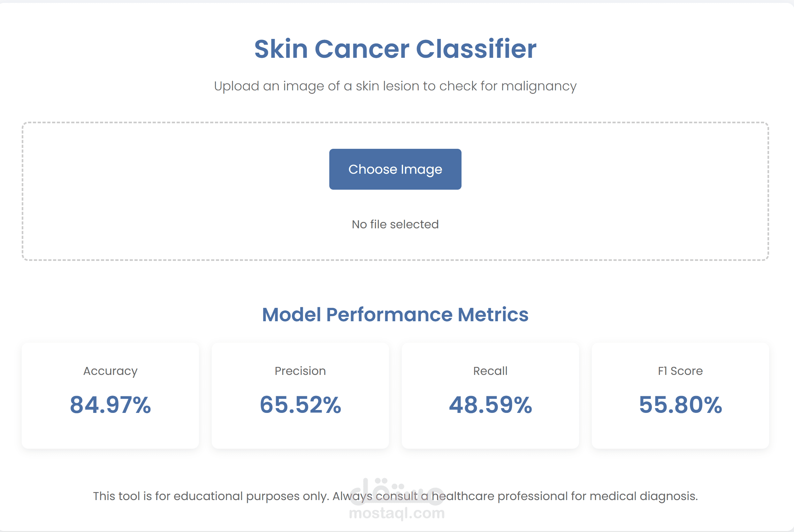Select the 65.52% precision value
The width and height of the screenshot is (794, 532).
click(300, 404)
